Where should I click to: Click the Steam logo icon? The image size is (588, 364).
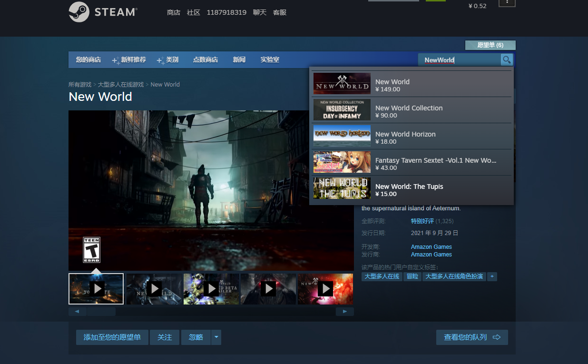coord(79,12)
